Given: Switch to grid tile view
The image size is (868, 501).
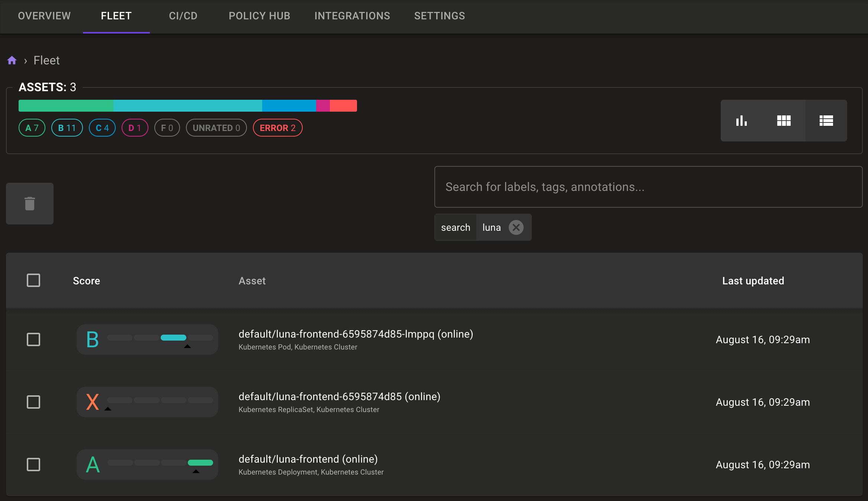Looking at the screenshot, I should [784, 121].
